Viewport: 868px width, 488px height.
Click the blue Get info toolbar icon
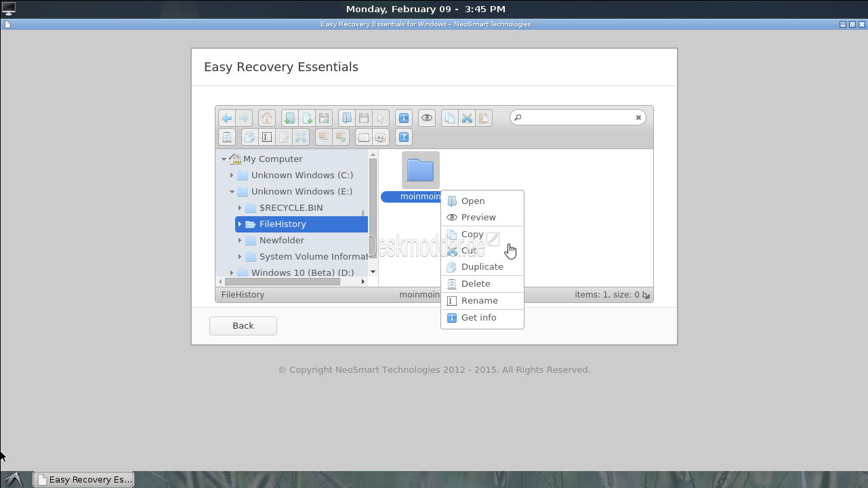[404, 118]
